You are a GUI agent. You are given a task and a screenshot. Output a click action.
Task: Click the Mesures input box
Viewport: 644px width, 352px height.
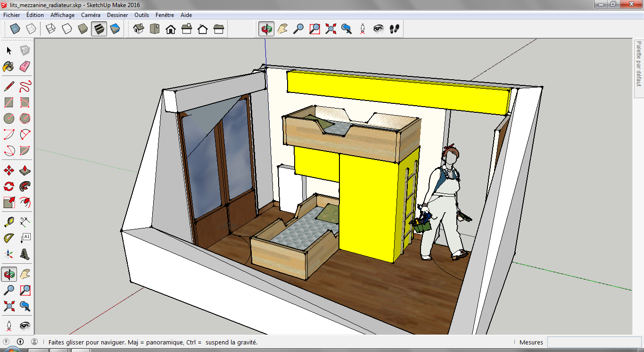point(594,342)
